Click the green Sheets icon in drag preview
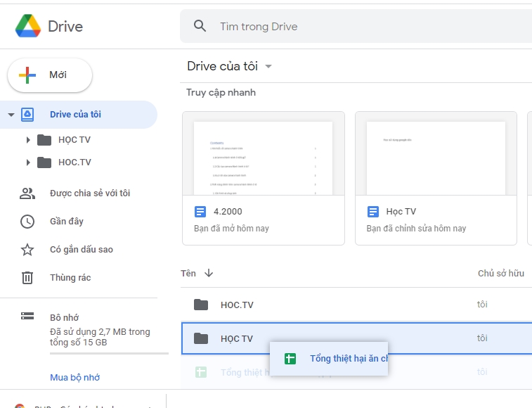 click(x=290, y=359)
